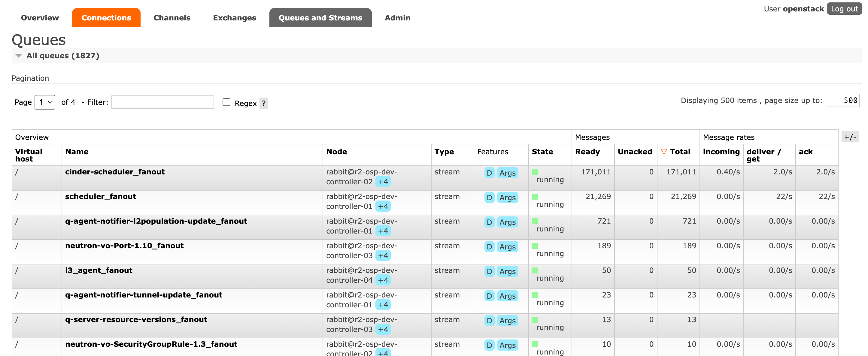Switch to the Connections tab
The image size is (868, 356).
(x=106, y=18)
